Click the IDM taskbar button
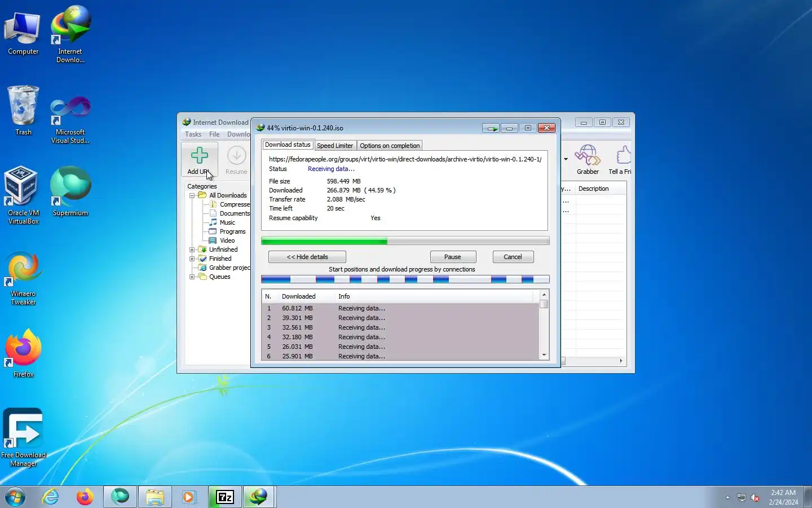 point(259,497)
